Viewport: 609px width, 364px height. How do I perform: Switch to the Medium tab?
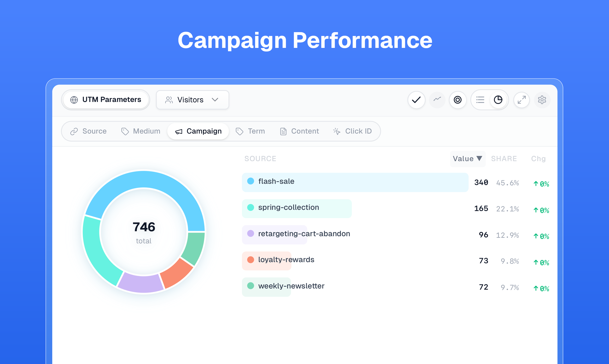pyautogui.click(x=141, y=131)
